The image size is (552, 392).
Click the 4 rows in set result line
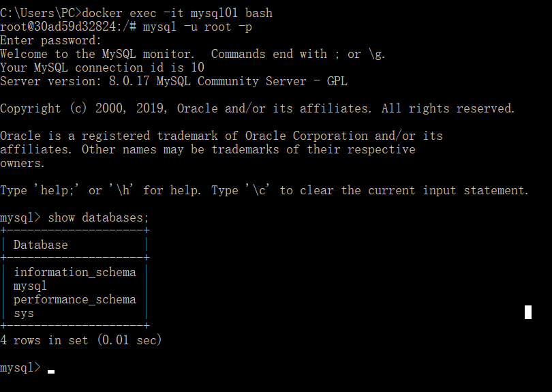(x=81, y=340)
